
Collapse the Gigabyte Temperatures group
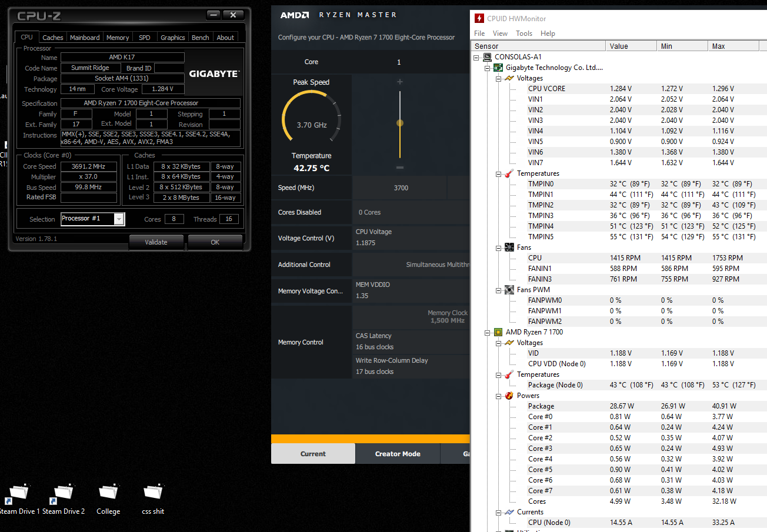click(498, 173)
